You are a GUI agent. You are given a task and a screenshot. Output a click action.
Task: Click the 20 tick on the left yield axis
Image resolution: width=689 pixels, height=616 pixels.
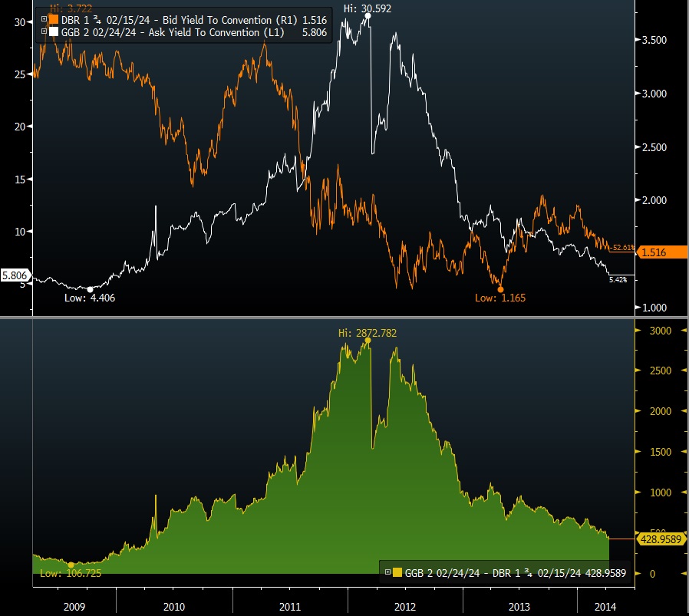(x=20, y=127)
